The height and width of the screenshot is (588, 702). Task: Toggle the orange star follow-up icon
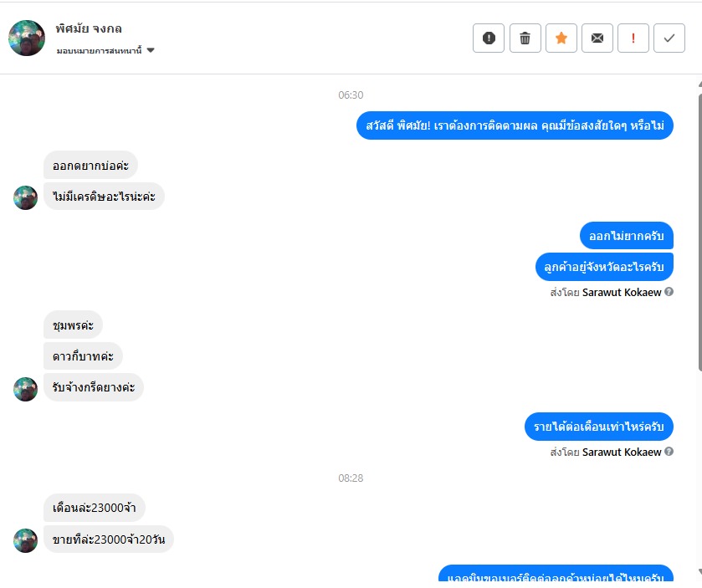click(x=561, y=38)
